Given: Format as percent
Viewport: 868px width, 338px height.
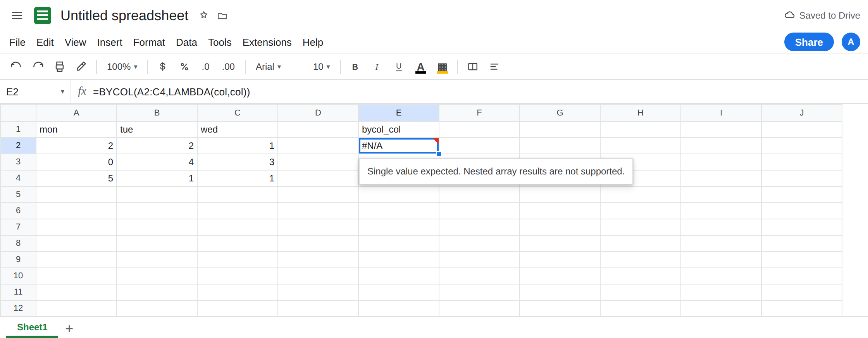Looking at the screenshot, I should (184, 67).
